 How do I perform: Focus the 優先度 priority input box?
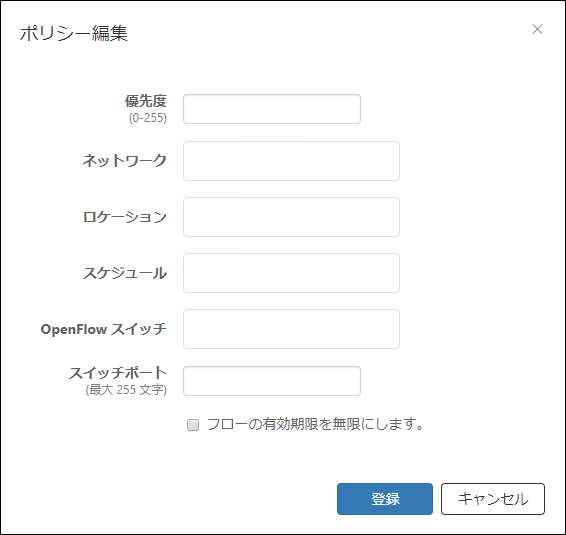[272, 109]
